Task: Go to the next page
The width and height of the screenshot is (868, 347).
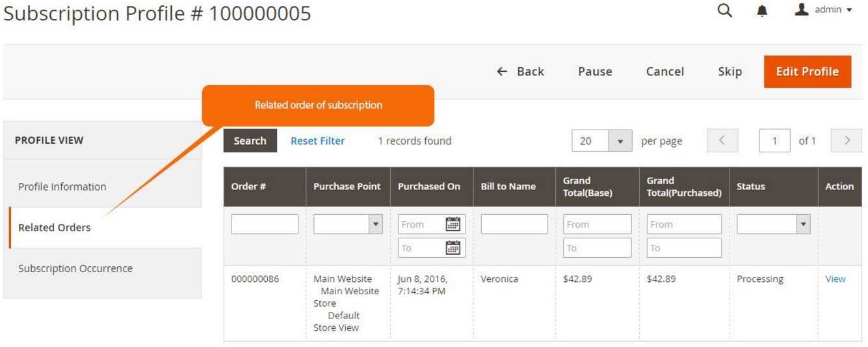Action: click(x=847, y=141)
